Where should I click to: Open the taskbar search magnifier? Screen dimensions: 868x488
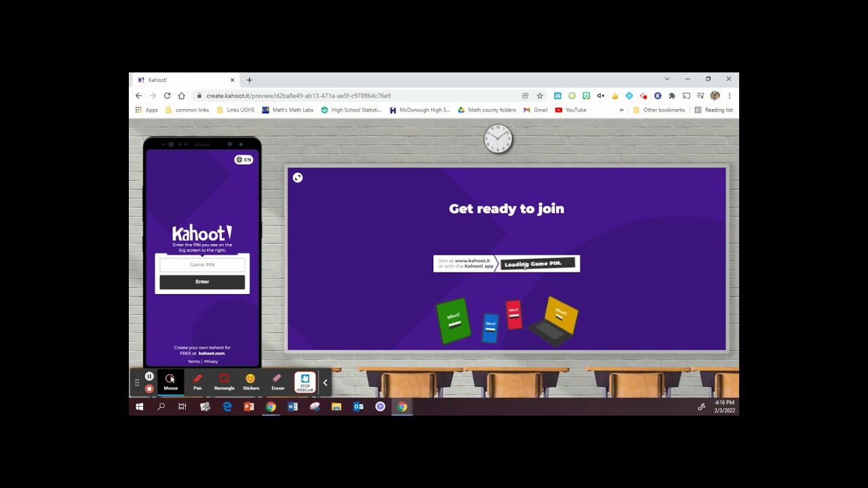coord(161,407)
